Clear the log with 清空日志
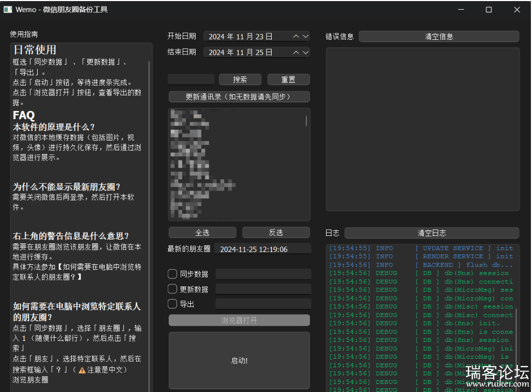 point(432,233)
